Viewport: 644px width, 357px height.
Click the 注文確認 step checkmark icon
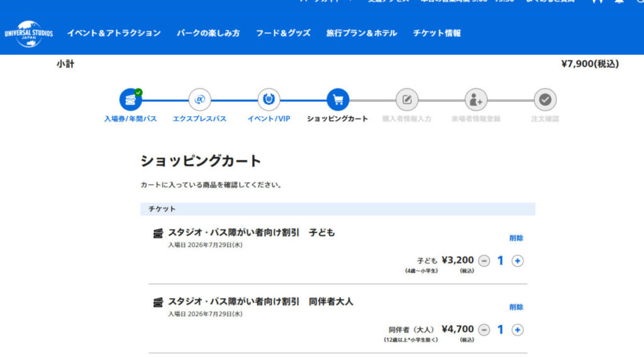[545, 99]
